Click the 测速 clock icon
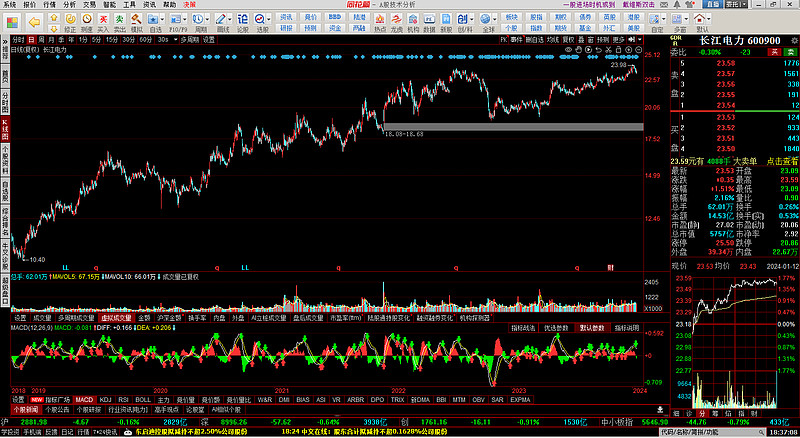 tap(87, 22)
